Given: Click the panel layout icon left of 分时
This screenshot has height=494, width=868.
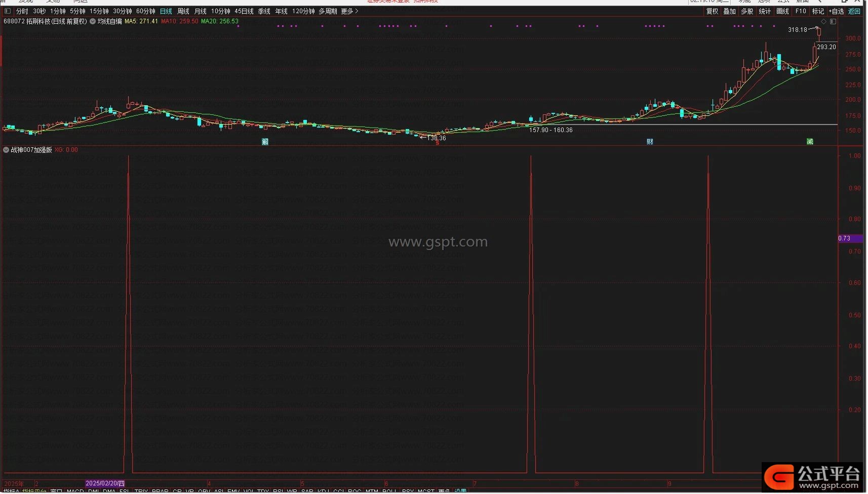Looking at the screenshot, I should 8,11.
